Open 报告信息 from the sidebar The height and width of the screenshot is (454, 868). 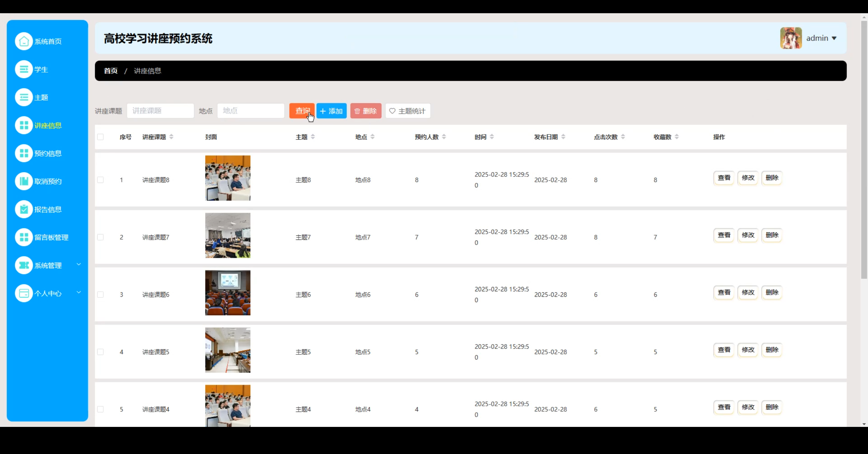(48, 209)
